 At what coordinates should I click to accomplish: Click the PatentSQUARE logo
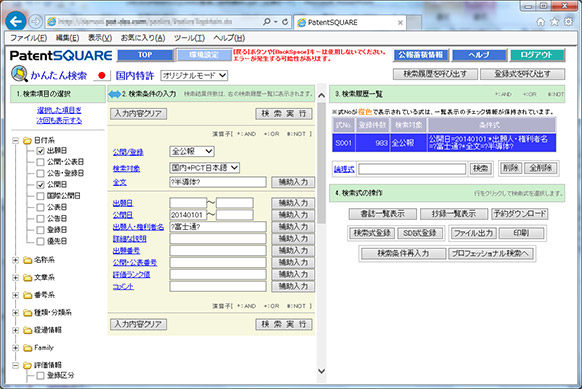click(61, 55)
